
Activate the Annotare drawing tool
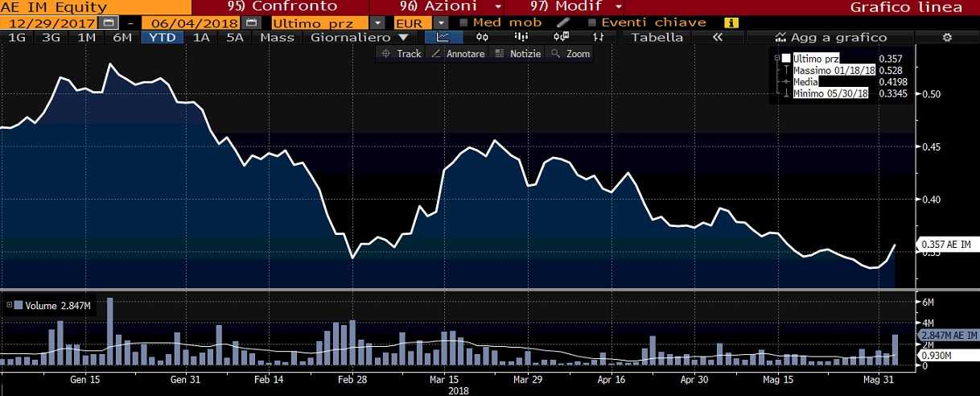(458, 53)
